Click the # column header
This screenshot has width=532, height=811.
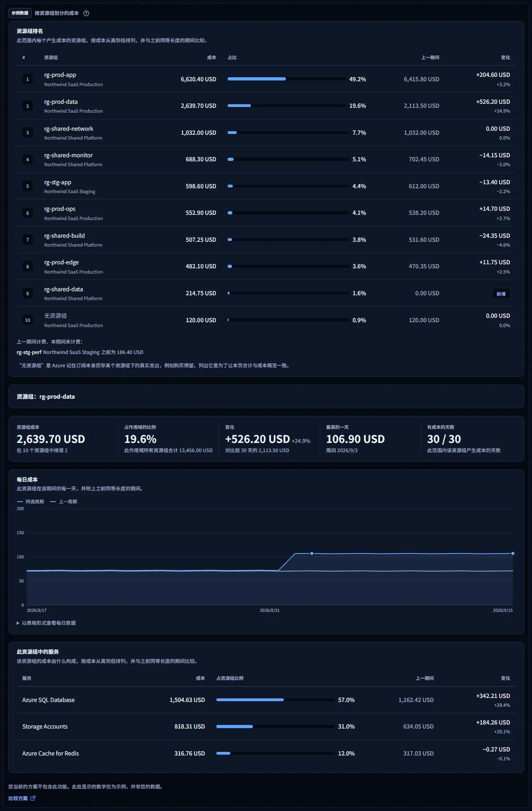[24, 58]
